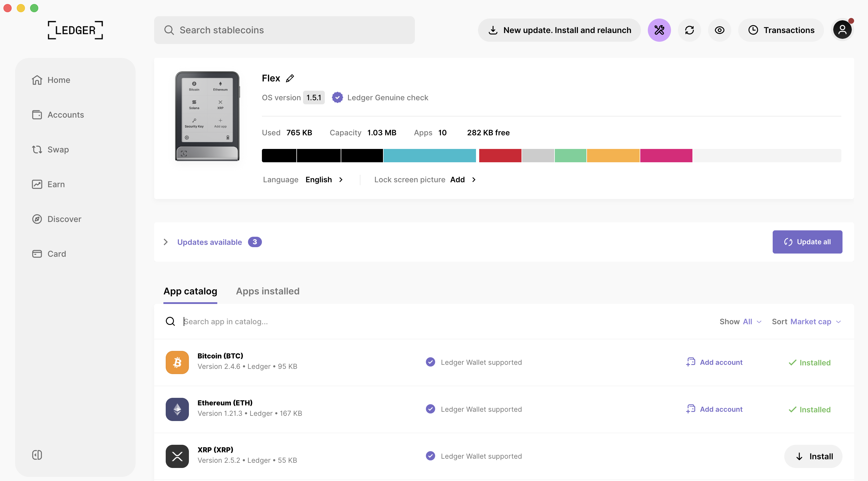Click the Bitcoin (BTC) app name
Image resolution: width=868 pixels, height=481 pixels.
[220, 356]
